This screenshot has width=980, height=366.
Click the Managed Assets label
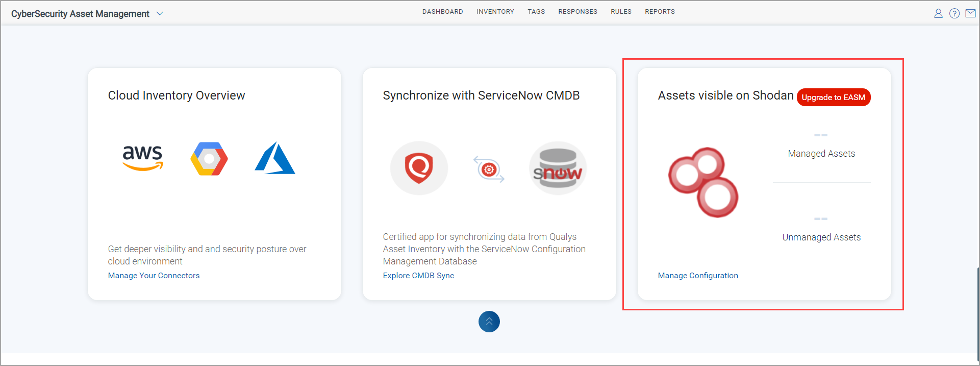821,154
